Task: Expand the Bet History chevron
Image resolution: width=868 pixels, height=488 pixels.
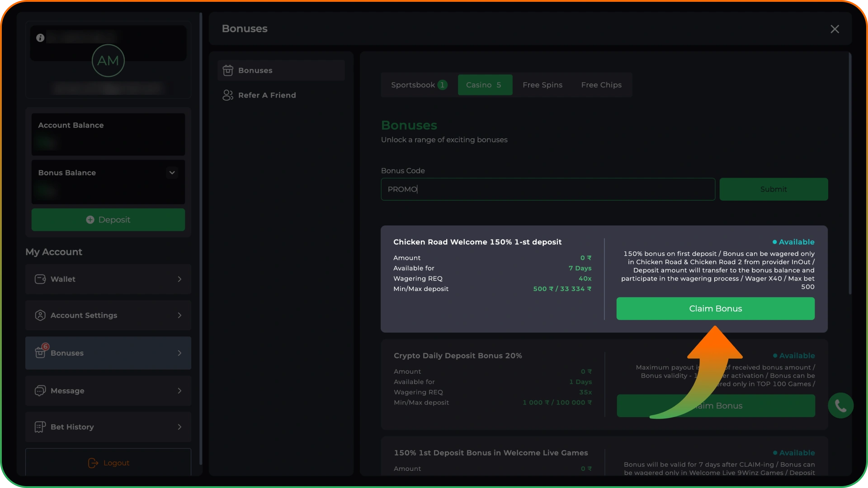Action: pos(179,427)
